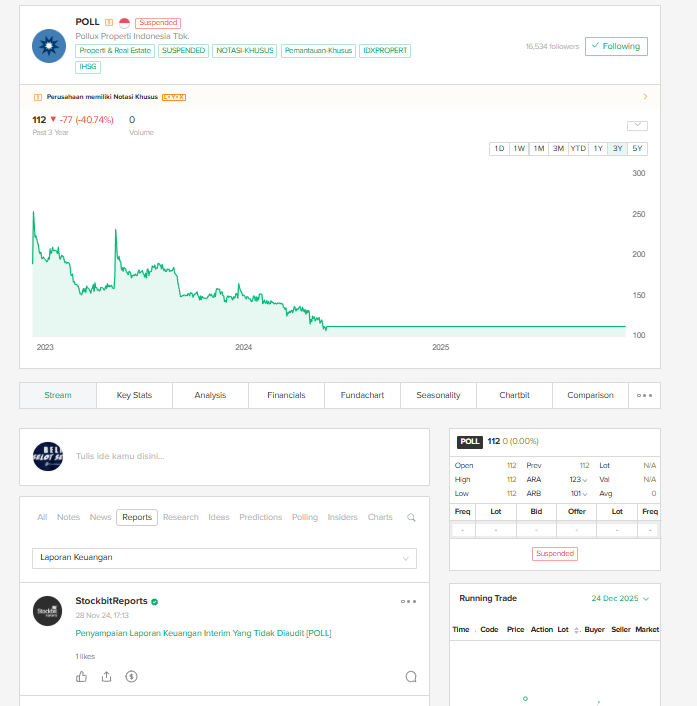This screenshot has height=706, width=697.
Task: Open the Seasonality tab
Action: 439,395
